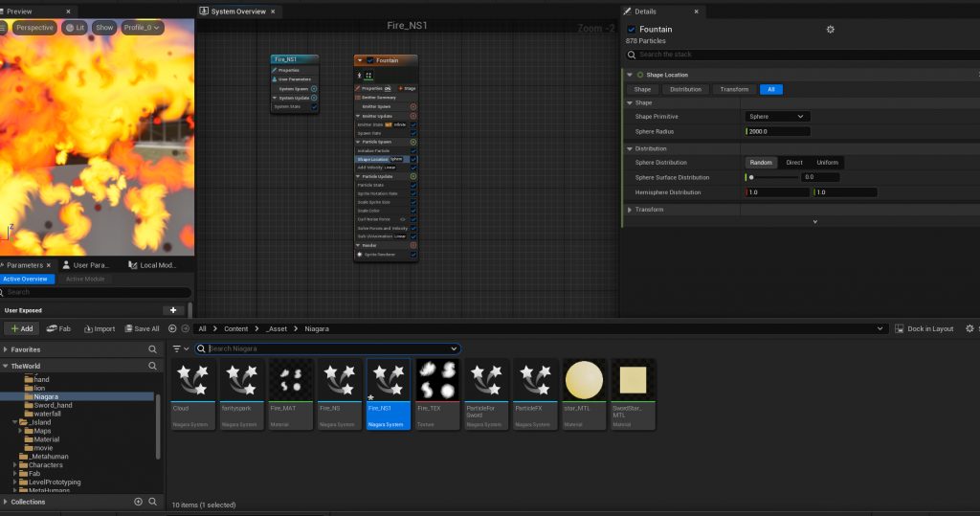Disable the Curl Noise Force module
The width and height of the screenshot is (980, 516).
click(x=413, y=219)
